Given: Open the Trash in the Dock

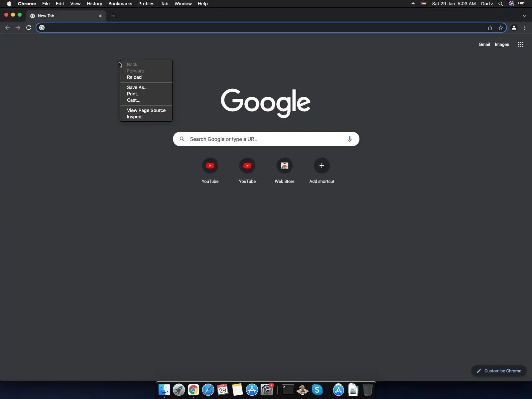Looking at the screenshot, I should pyautogui.click(x=367, y=390).
